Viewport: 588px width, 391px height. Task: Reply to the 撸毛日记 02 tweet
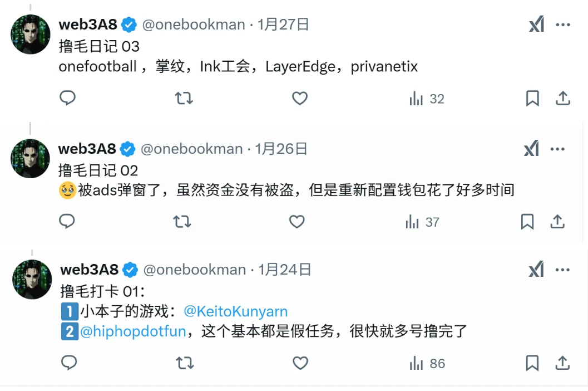[67, 222]
